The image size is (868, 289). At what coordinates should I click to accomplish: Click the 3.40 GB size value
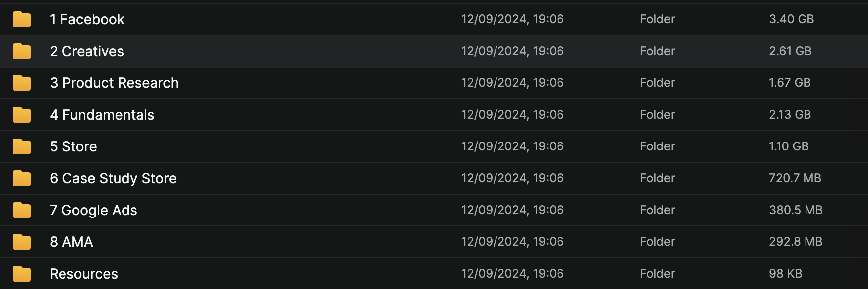(x=791, y=19)
